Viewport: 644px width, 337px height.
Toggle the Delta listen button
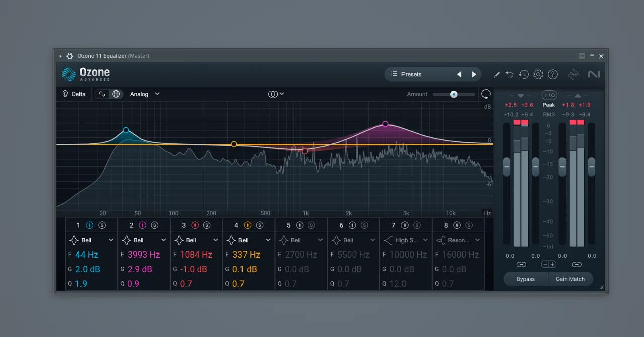pos(73,94)
